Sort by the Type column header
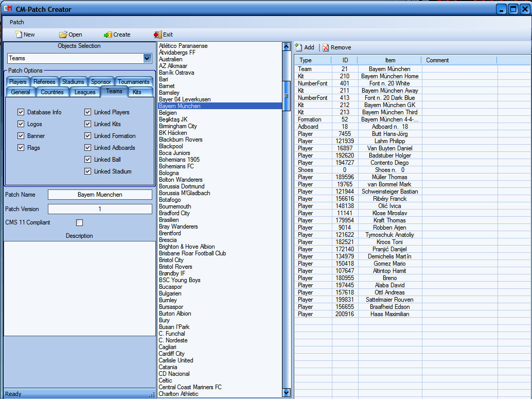532x399 pixels. (313, 60)
